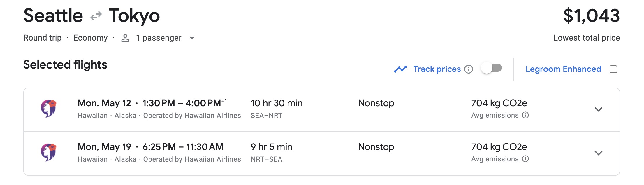
Task: Open the Round trip option
Action: coord(43,38)
